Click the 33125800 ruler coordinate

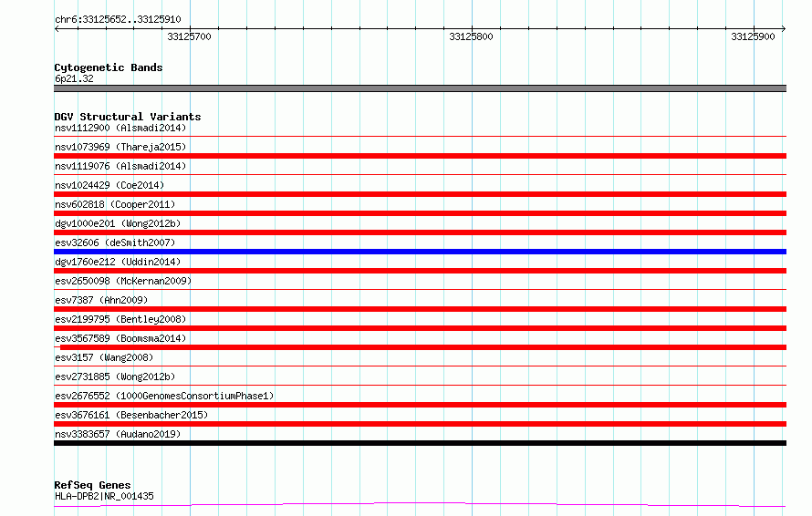click(471, 36)
